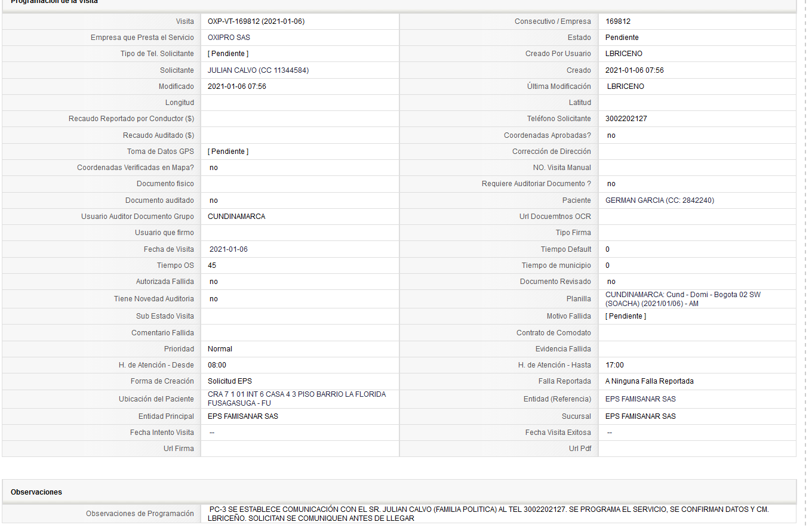Image resolution: width=812 pixels, height=528 pixels.
Task: Select Última Modificación value LBRICENO
Action: 626,87
